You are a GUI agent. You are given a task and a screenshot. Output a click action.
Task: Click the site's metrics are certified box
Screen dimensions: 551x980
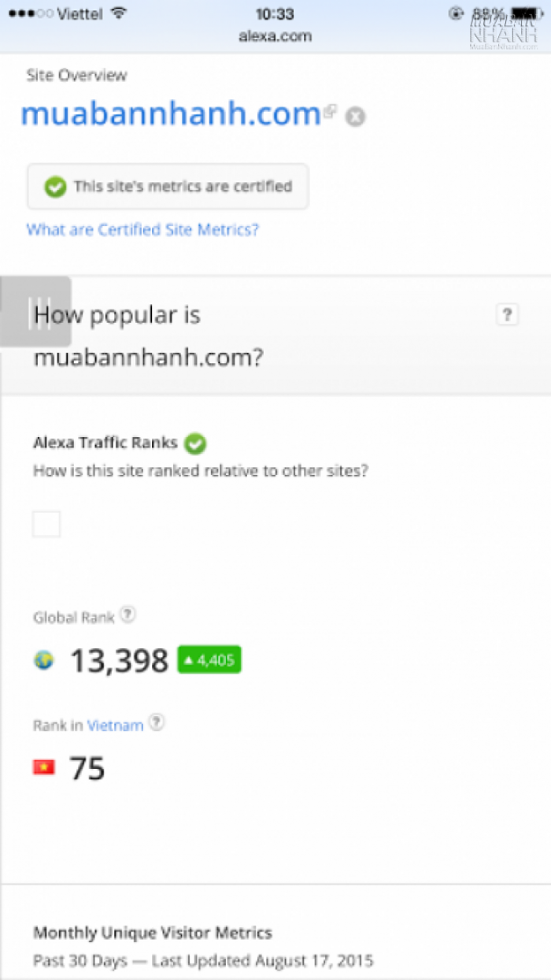tap(168, 187)
